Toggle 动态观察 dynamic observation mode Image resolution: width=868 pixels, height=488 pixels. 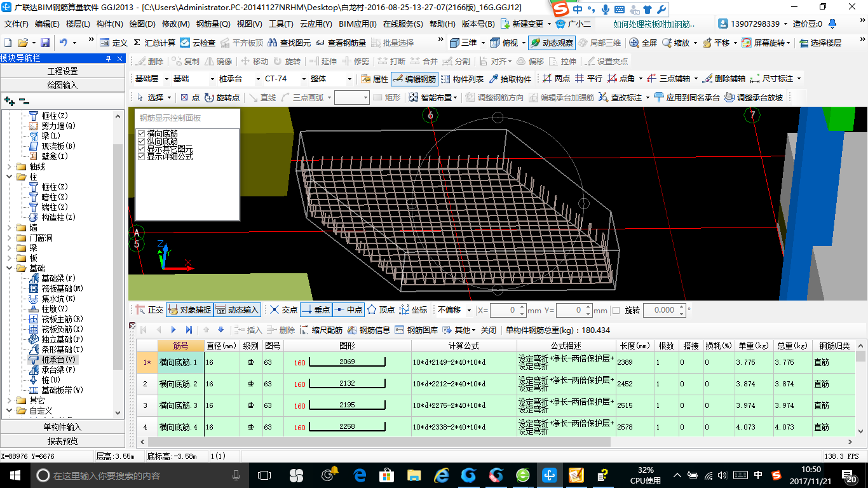552,43
